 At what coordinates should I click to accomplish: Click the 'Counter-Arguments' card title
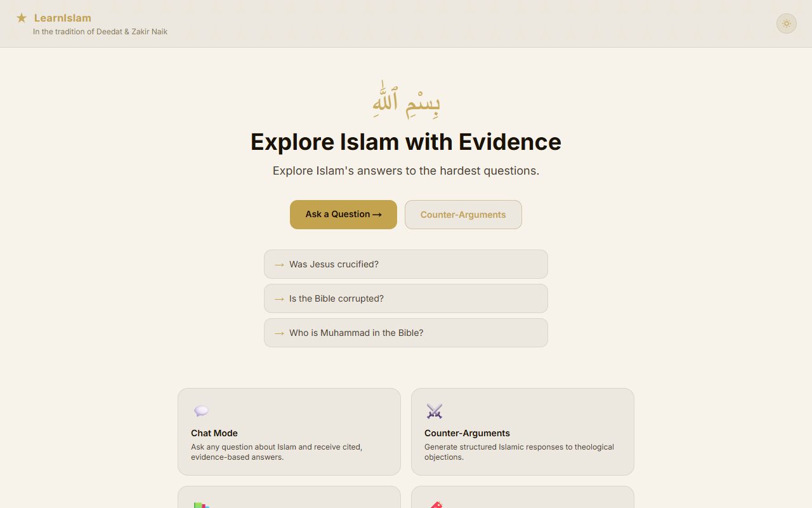click(x=467, y=433)
